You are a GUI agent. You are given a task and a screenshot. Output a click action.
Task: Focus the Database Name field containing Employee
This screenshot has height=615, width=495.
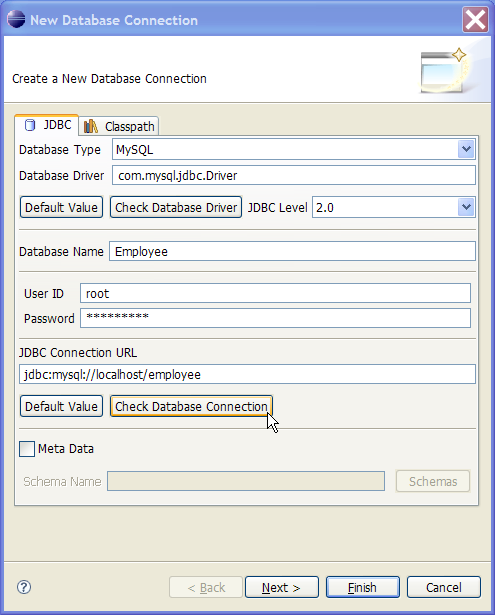tap(292, 251)
